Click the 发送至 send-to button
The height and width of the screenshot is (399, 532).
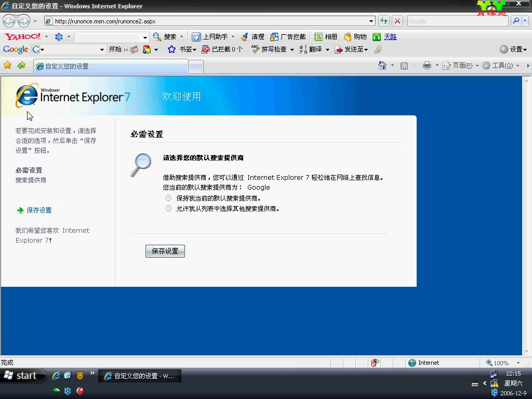[352, 49]
